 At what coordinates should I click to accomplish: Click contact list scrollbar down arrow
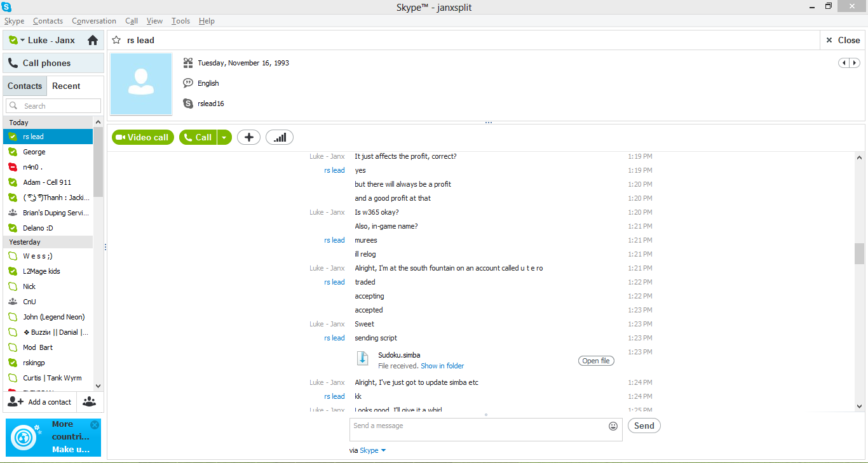98,386
